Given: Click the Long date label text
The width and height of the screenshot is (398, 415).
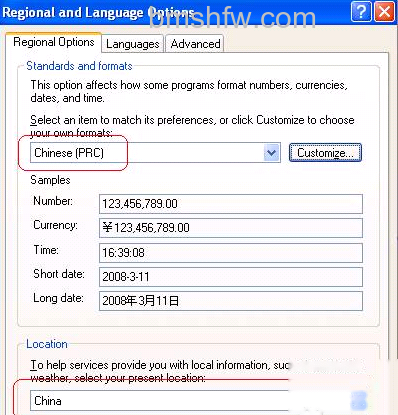Looking at the screenshot, I should point(58,298).
